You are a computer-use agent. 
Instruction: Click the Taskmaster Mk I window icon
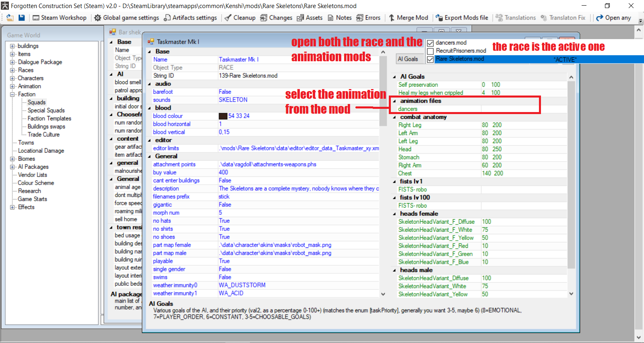pyautogui.click(x=151, y=42)
